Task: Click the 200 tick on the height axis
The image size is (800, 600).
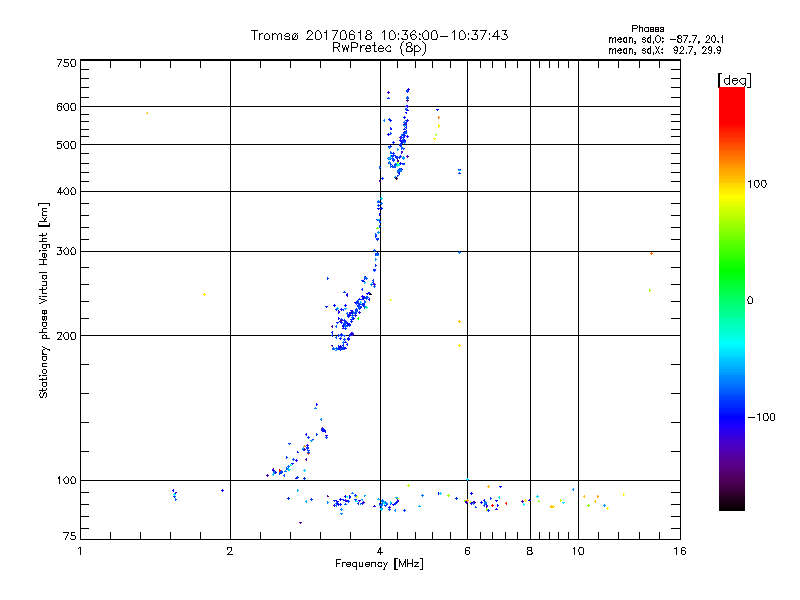Action: coord(66,336)
